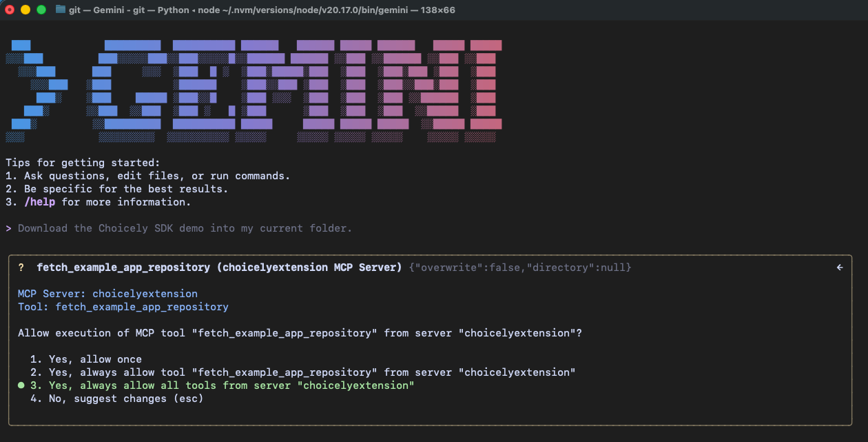Click the dialog title fetch_example_app_repository (choicelyextension MCP Server)

point(220,267)
